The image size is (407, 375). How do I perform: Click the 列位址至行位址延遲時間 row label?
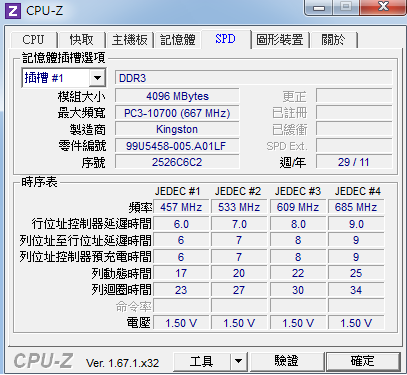tap(85, 240)
